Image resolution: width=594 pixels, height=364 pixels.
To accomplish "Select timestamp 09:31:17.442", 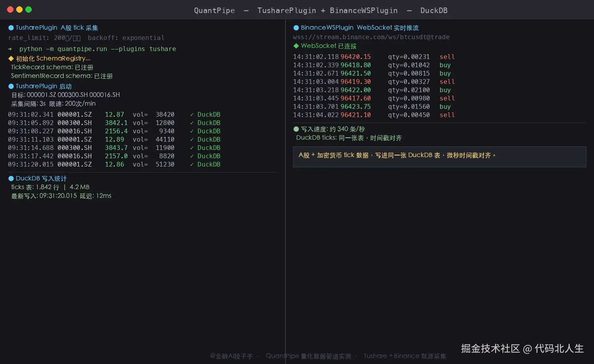I will [x=30, y=156].
